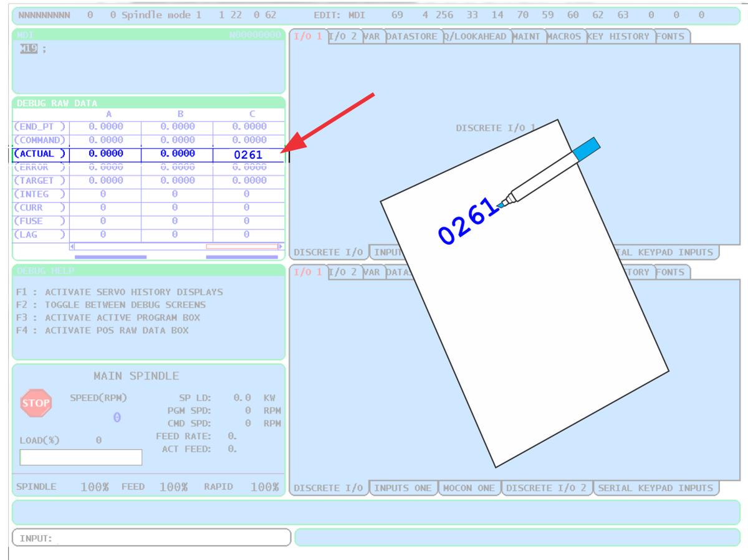Click the RAPID override 100% value
The width and height of the screenshot is (748, 560).
pos(264,487)
